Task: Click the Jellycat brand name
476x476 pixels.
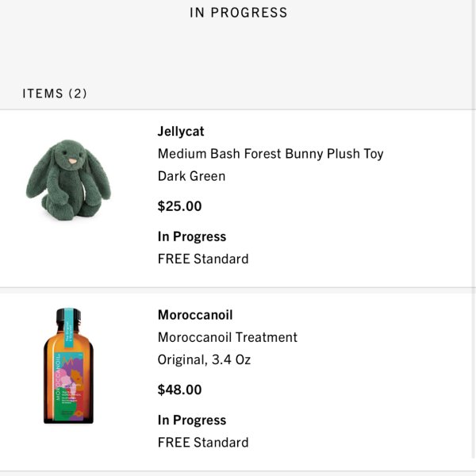Action: pos(181,132)
